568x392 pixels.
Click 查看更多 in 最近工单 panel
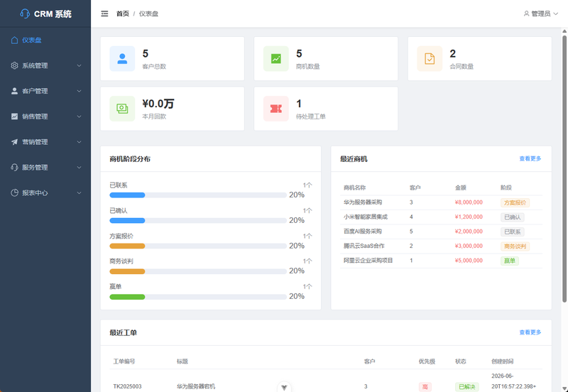pos(530,332)
